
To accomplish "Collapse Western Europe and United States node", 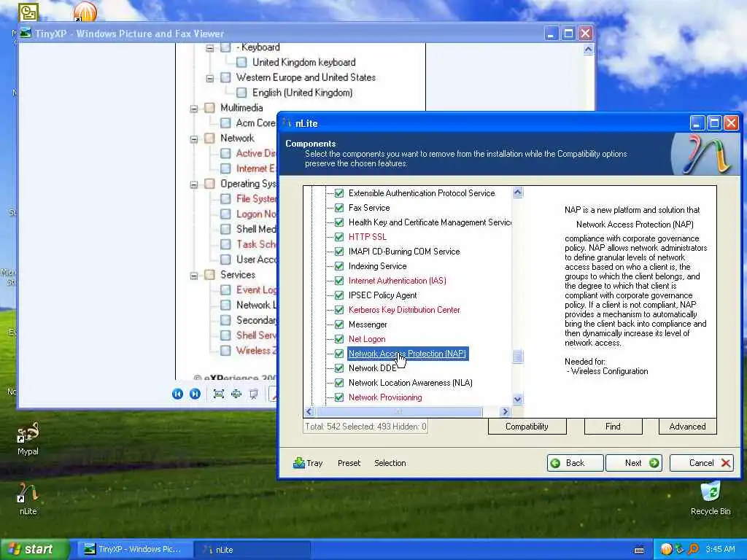I will [210, 78].
